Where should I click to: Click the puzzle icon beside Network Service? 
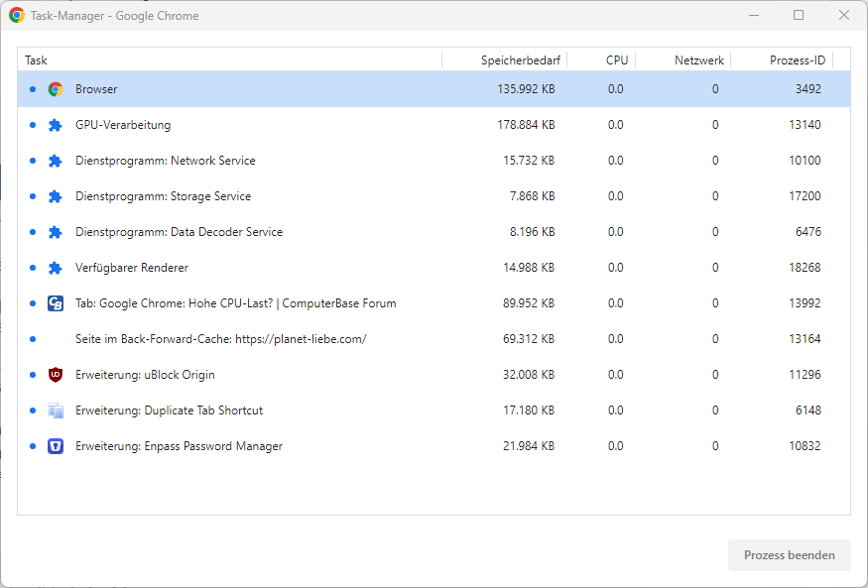56,161
